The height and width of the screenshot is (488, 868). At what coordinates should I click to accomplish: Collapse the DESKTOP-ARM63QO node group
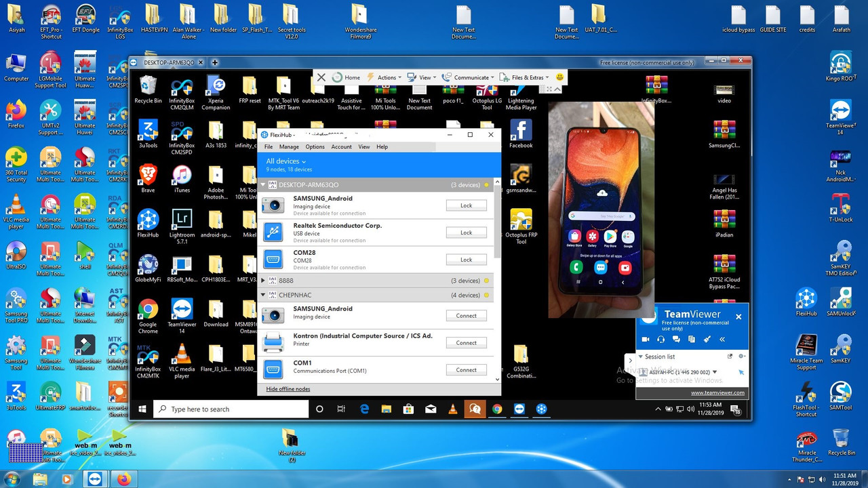(263, 185)
